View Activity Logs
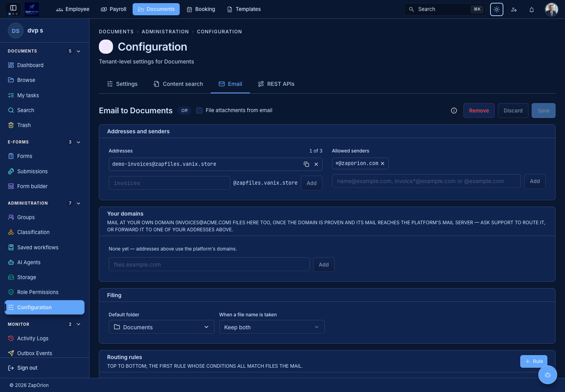Screen dimensions: 565x392 point(44,338)
